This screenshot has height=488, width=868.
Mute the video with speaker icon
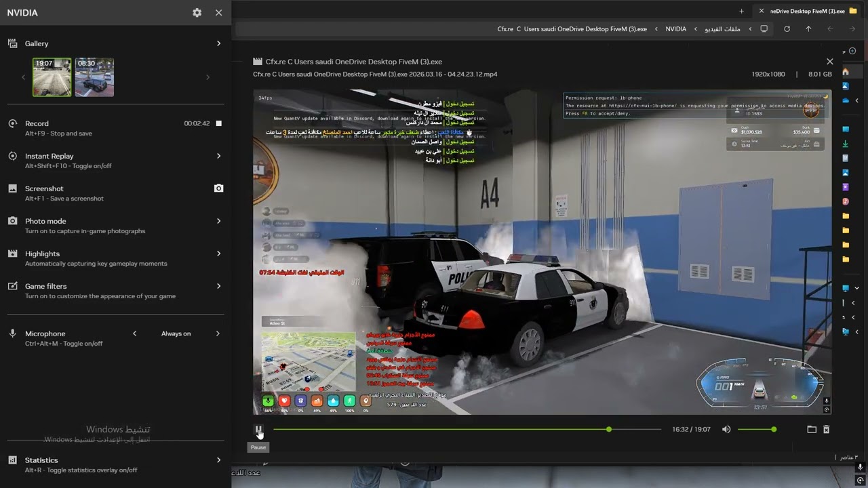pos(726,429)
